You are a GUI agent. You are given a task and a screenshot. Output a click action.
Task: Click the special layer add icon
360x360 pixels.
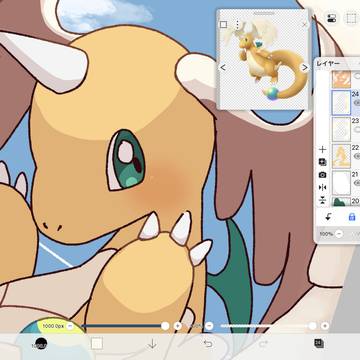pos(322,162)
